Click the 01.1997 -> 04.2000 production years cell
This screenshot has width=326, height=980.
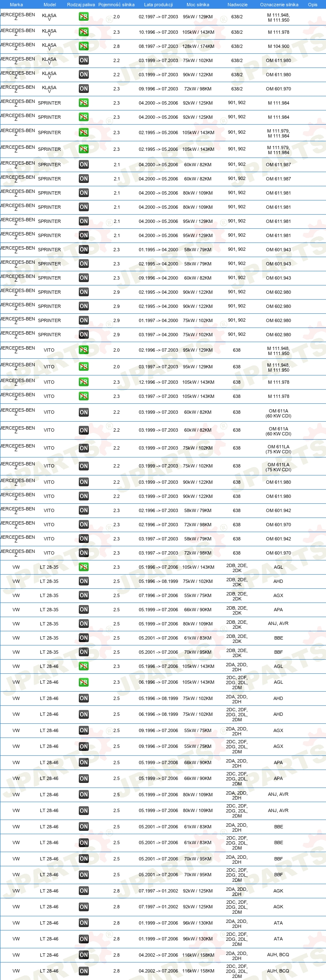click(158, 320)
